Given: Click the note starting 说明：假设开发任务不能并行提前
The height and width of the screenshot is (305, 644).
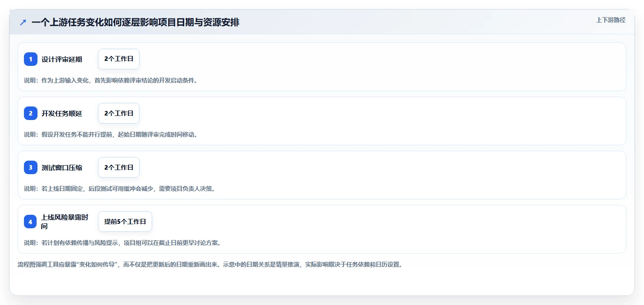Looking at the screenshot, I should [111, 134].
